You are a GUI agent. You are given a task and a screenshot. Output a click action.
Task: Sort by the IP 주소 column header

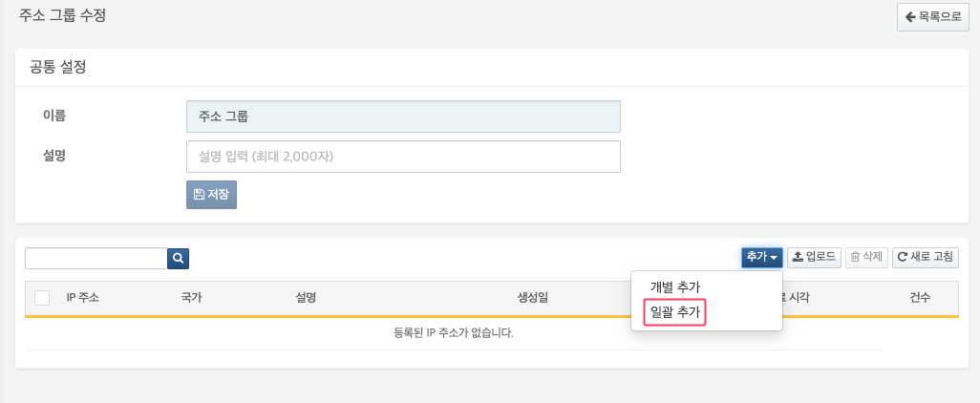pos(82,298)
